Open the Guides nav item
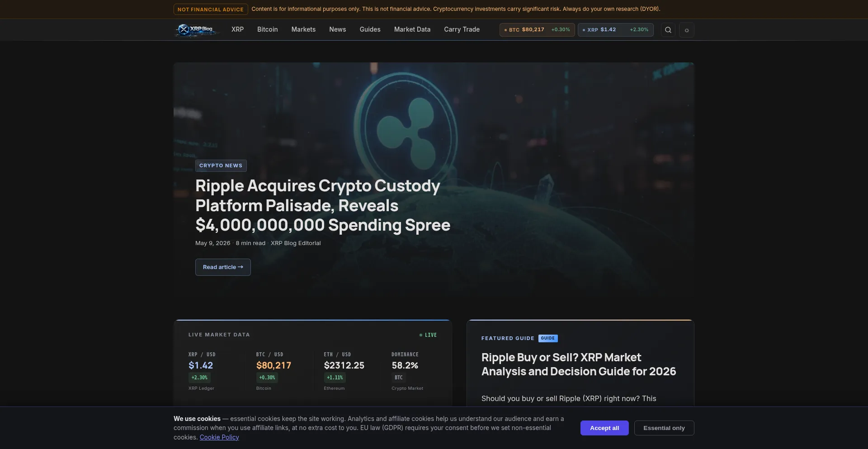This screenshot has width=868, height=449. pyautogui.click(x=370, y=29)
